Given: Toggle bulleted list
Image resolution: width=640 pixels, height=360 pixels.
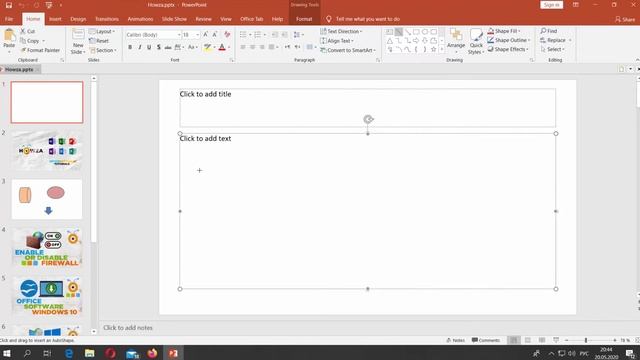Looking at the screenshot, I should tap(243, 35).
